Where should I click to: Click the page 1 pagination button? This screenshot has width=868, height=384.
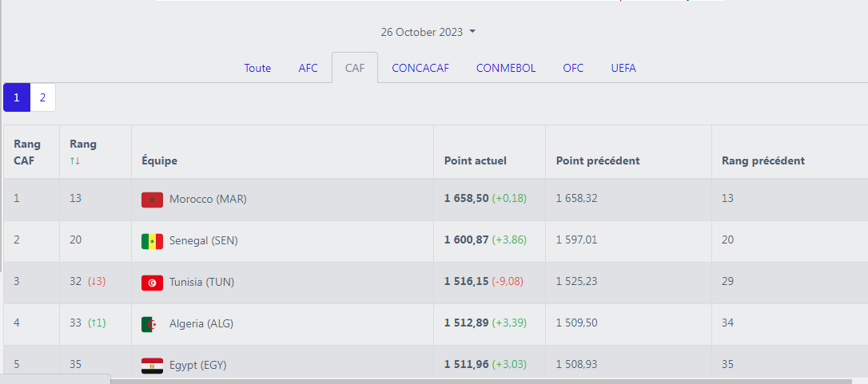click(17, 97)
